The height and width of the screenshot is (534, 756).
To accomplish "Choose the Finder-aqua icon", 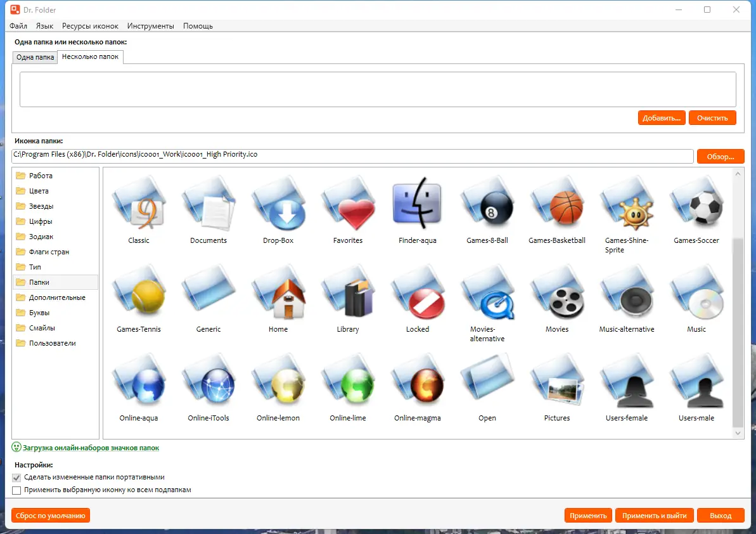I will [x=418, y=204].
